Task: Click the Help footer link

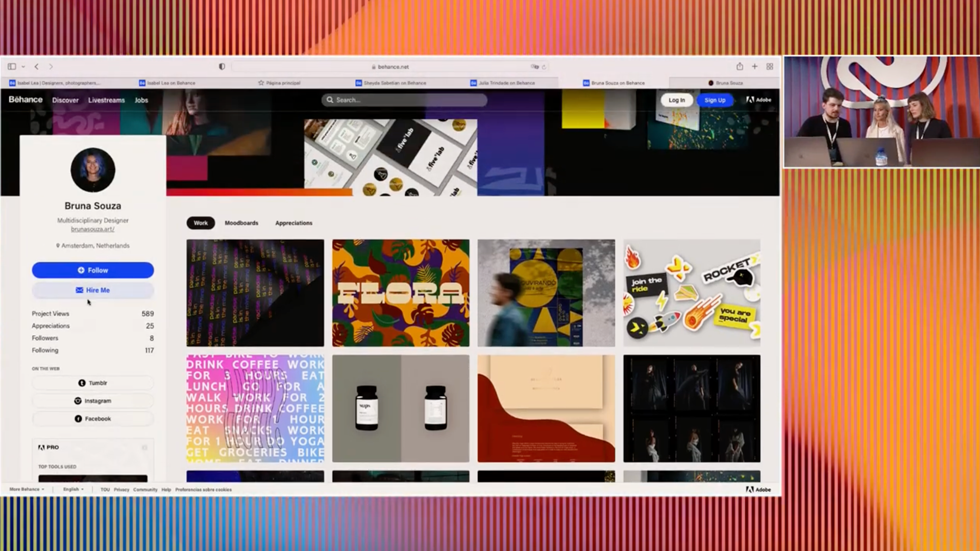Action: 166,489
